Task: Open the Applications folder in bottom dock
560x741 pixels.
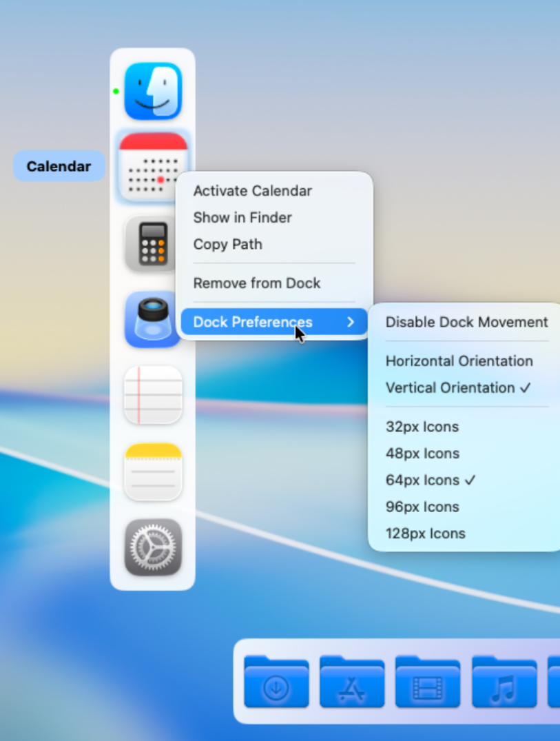Action: 352,682
